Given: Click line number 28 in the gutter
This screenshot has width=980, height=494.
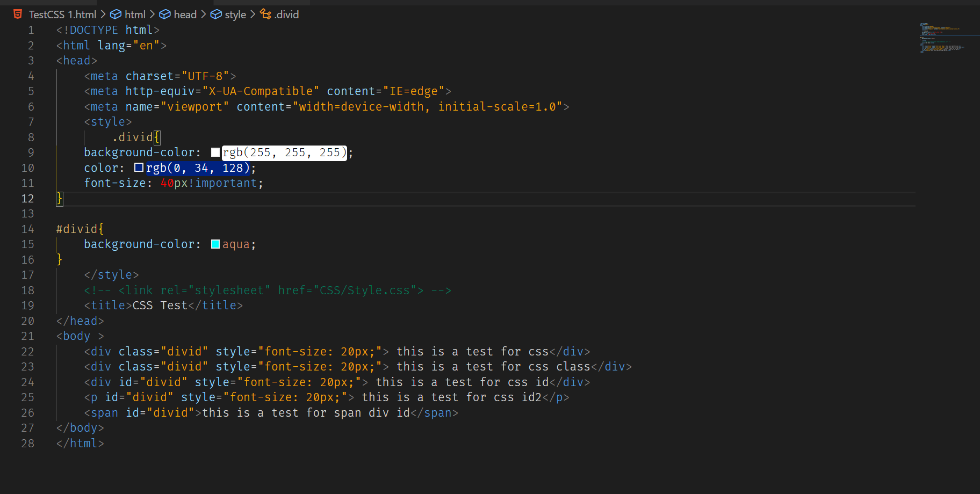Looking at the screenshot, I should tap(27, 444).
